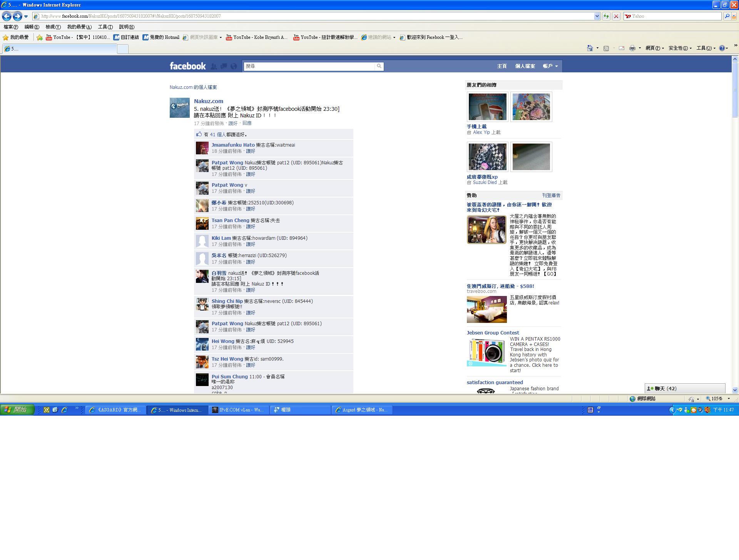Image resolution: width=739 pixels, height=560 pixels.
Task: Open the 我的最愛 menu in menu bar
Action: 79,27
